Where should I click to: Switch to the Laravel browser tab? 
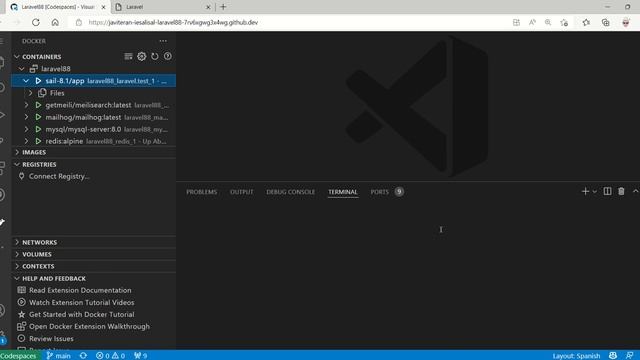click(x=162, y=7)
